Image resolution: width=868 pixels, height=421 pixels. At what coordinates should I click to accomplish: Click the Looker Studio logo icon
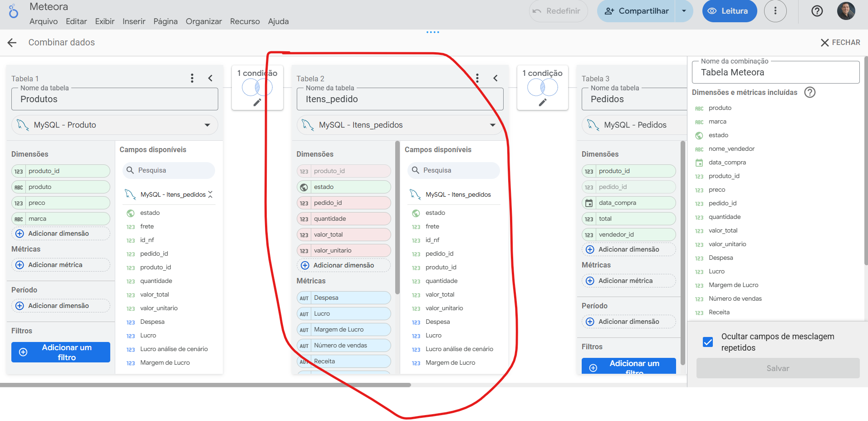tap(14, 11)
